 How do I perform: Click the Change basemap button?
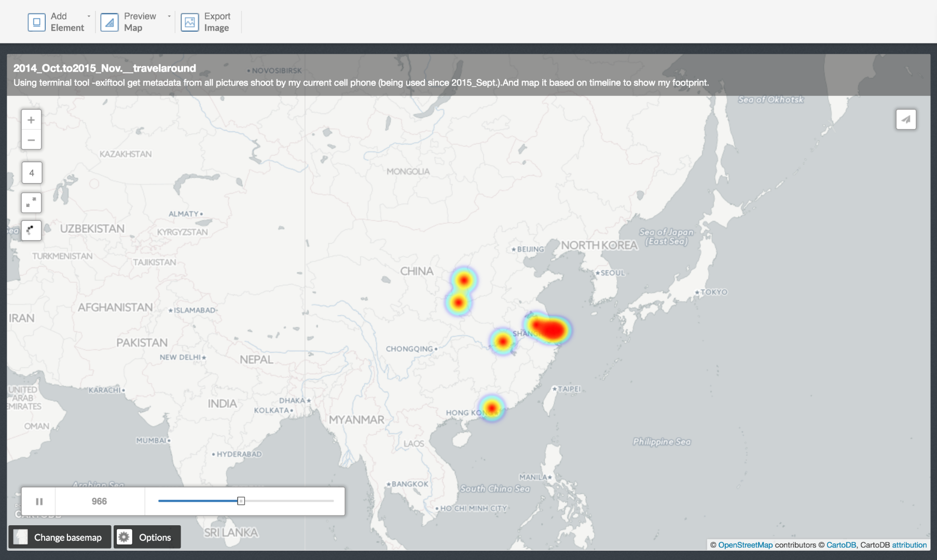coord(59,537)
